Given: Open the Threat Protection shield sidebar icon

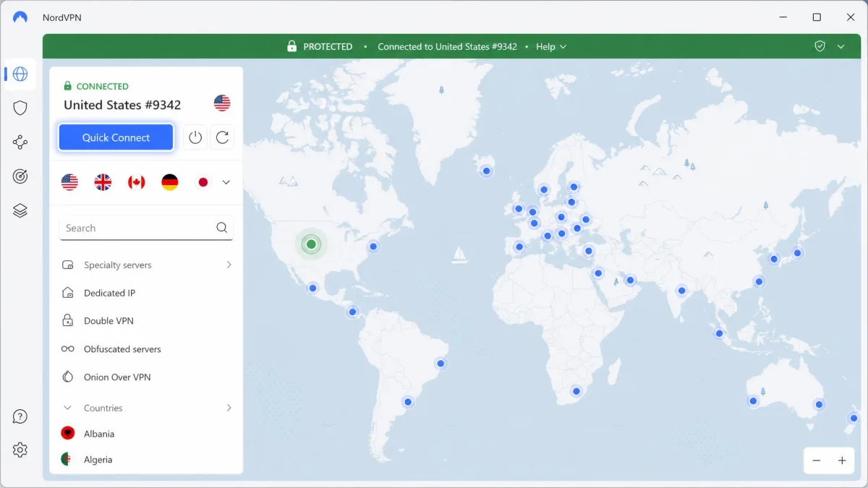Looking at the screenshot, I should [x=20, y=108].
